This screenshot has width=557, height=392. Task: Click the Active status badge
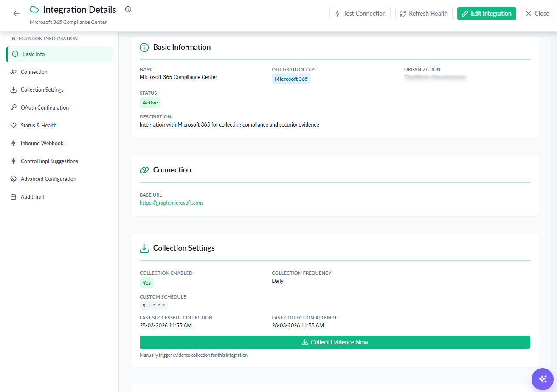pyautogui.click(x=150, y=103)
